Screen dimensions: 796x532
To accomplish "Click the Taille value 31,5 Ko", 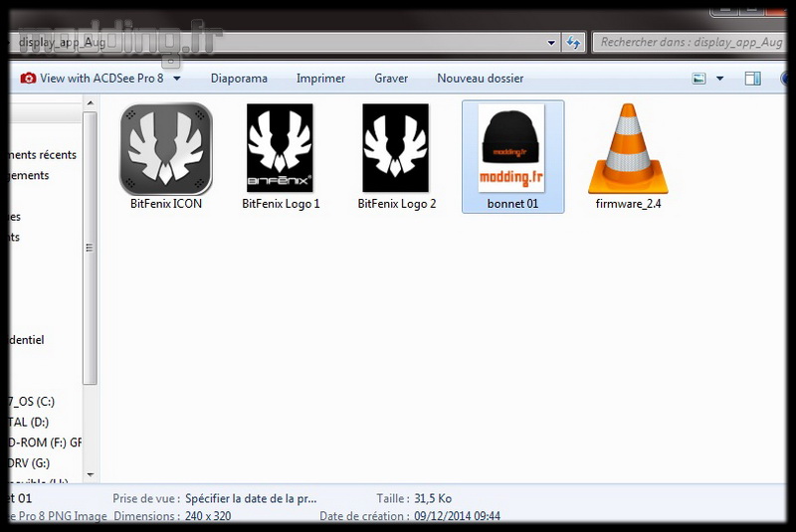I will (x=433, y=498).
